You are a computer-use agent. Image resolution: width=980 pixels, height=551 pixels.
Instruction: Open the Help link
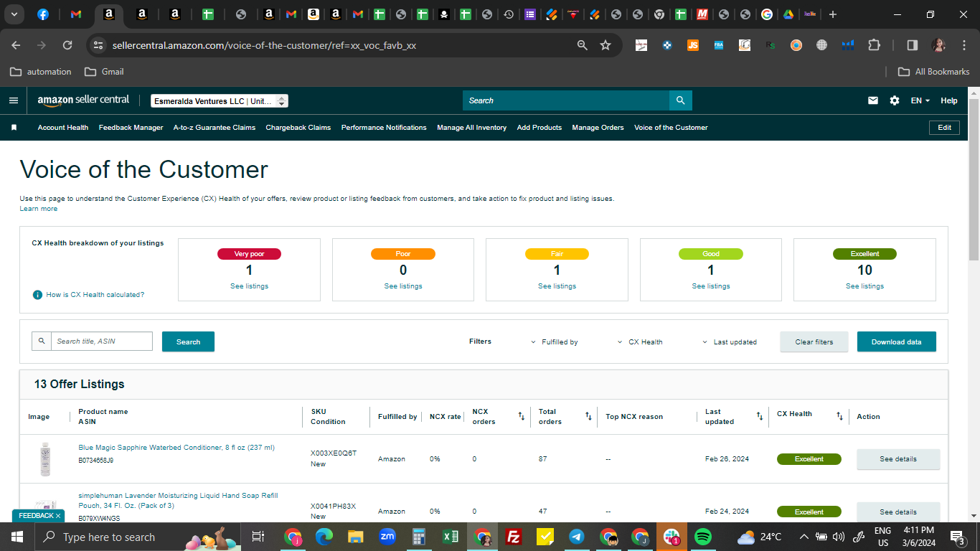pyautogui.click(x=949, y=100)
